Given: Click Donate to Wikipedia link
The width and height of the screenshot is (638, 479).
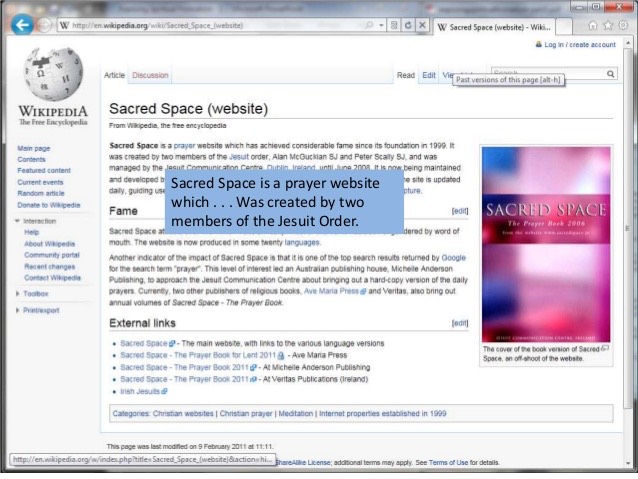Looking at the screenshot, I should 49,205.
